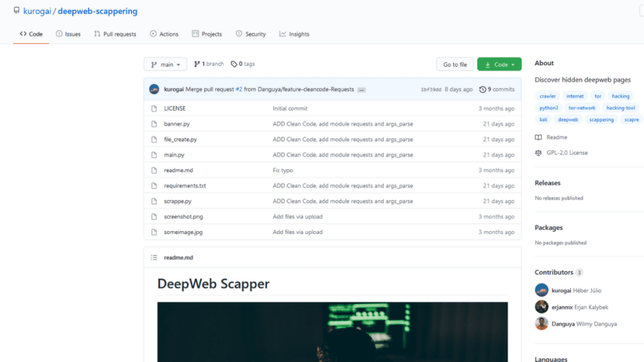Select the hacking-tool topic tag
The width and height of the screenshot is (644, 362).
tap(621, 108)
